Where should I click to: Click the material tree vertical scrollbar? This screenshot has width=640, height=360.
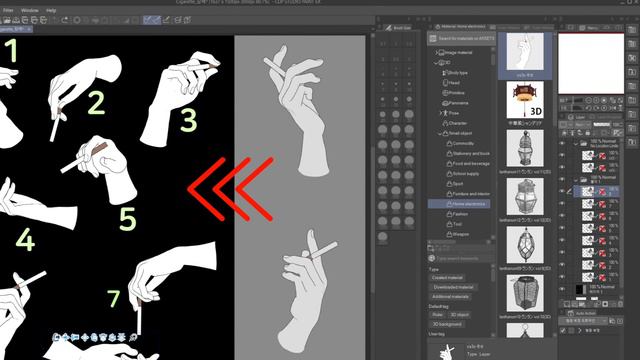tap(493, 60)
